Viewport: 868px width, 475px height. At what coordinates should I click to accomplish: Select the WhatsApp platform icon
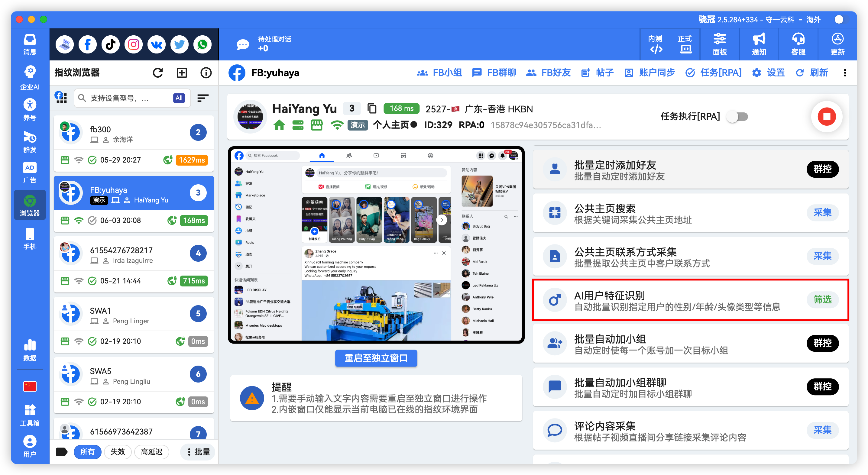[202, 44]
